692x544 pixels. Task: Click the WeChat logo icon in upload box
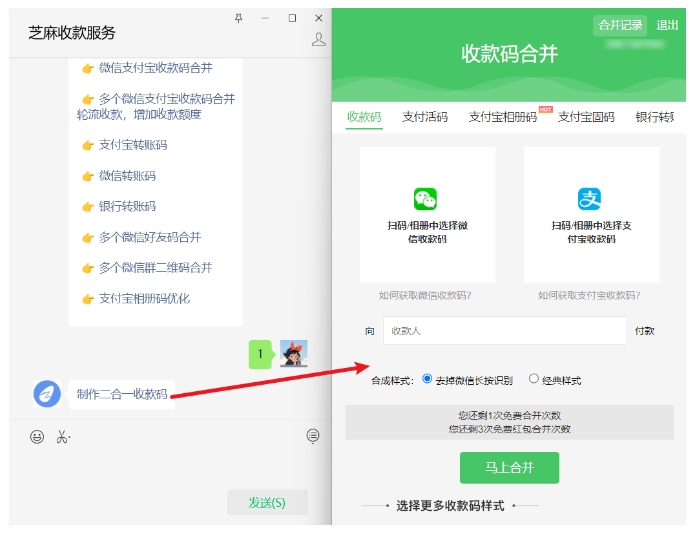425,199
